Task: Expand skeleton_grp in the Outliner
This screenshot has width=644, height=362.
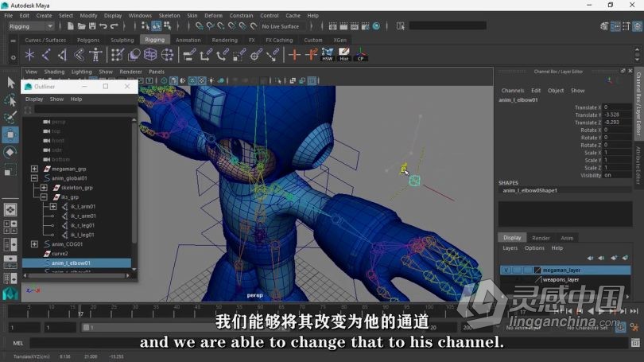Action: [44, 188]
